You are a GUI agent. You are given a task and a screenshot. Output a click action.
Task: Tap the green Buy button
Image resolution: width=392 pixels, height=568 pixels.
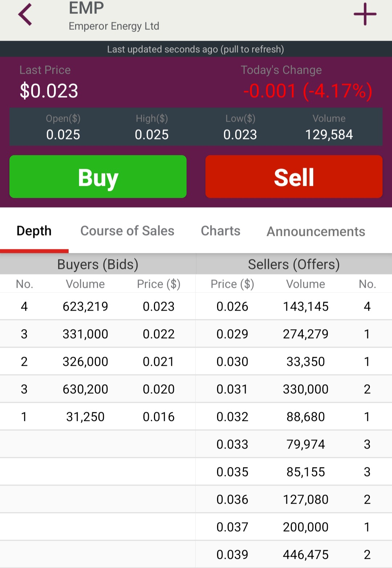[98, 177]
